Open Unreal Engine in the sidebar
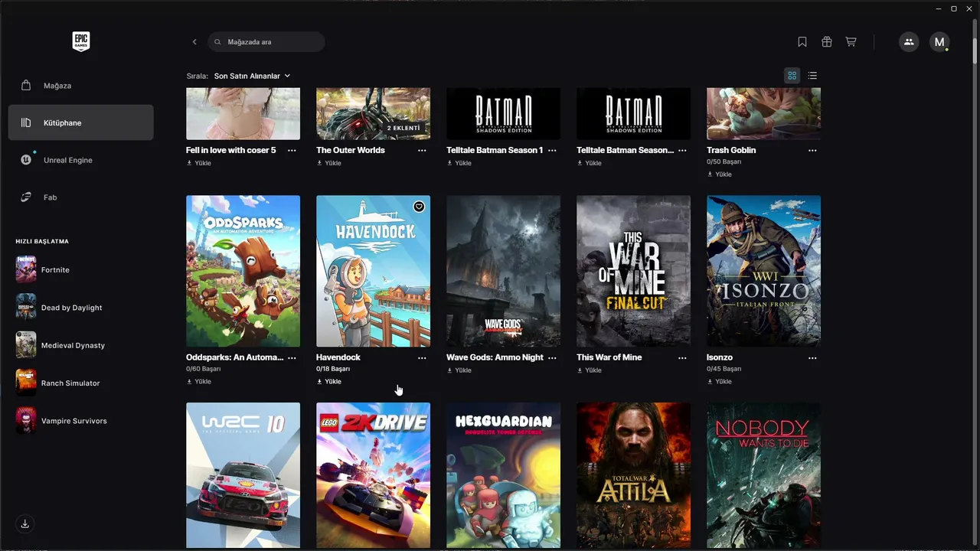 (x=81, y=160)
